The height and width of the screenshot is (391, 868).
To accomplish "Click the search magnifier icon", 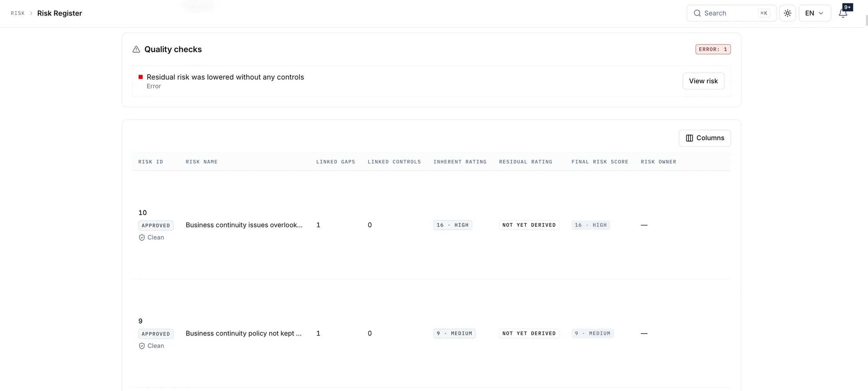I will pos(697,13).
